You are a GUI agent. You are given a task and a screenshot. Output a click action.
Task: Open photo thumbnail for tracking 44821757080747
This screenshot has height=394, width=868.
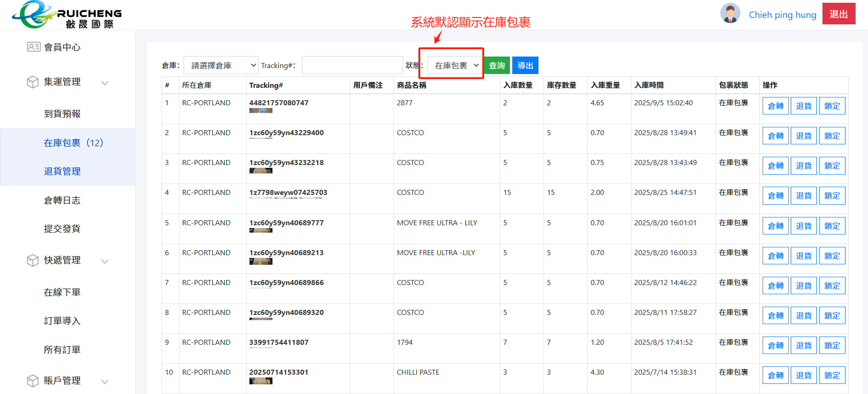click(x=260, y=111)
